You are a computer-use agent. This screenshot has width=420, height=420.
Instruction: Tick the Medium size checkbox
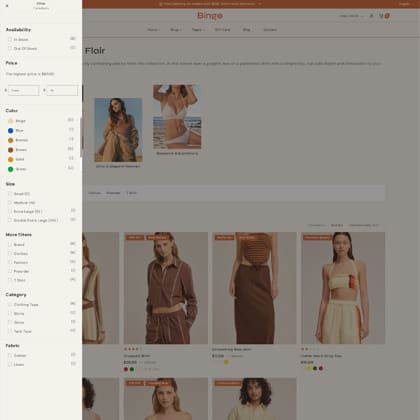[x=10, y=202]
